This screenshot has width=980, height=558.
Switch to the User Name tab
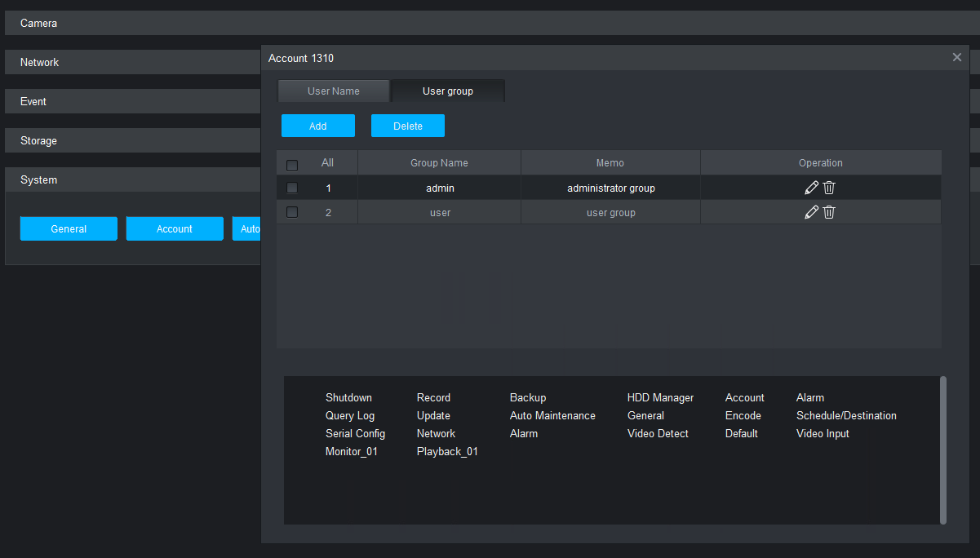pos(334,91)
